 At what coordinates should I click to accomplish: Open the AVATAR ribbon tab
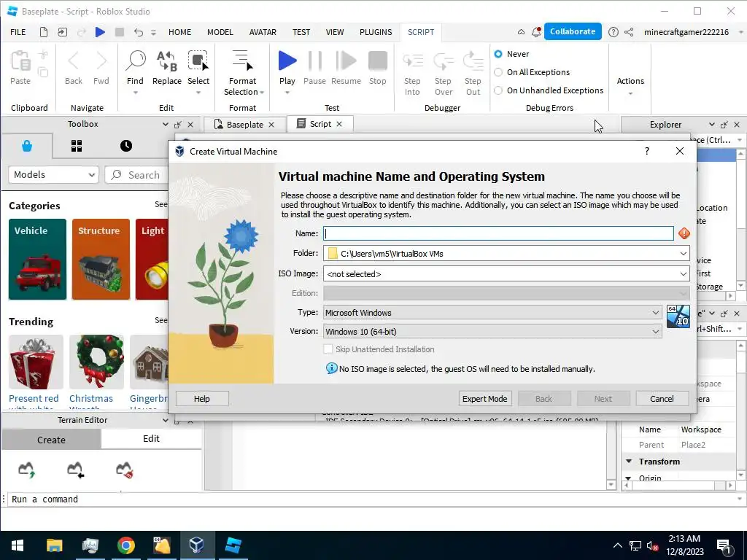(x=263, y=32)
